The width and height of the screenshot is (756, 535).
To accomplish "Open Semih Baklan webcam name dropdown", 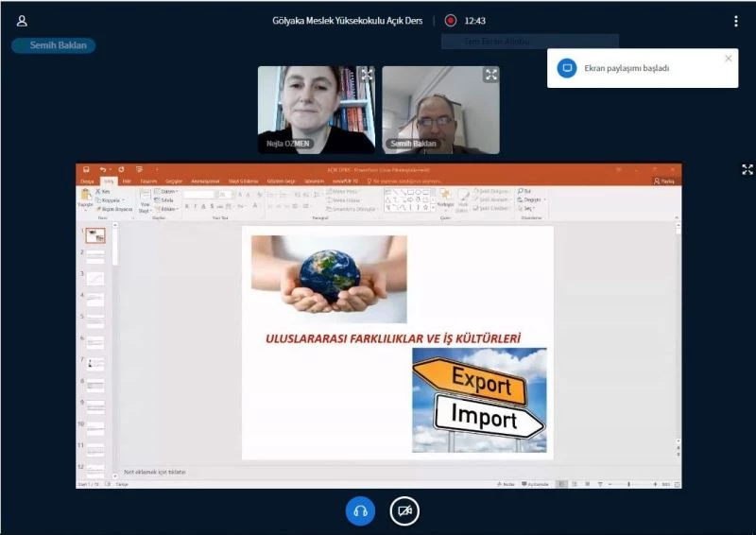I will 413,145.
